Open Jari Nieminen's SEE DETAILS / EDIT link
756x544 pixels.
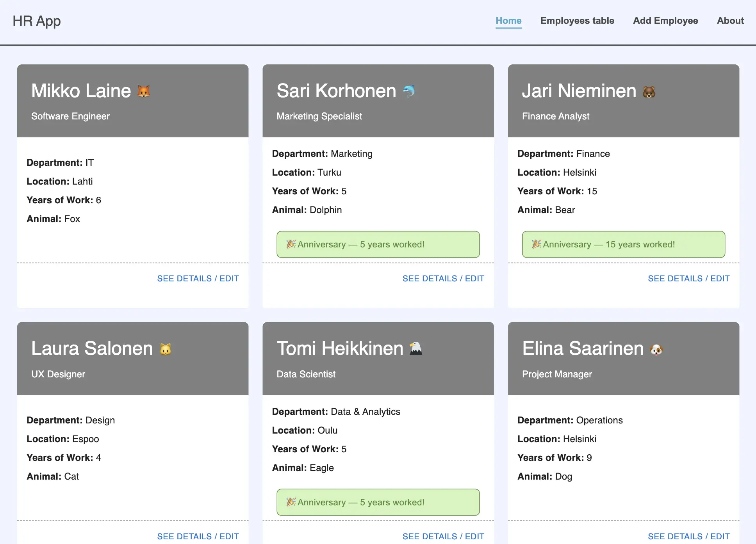(689, 278)
